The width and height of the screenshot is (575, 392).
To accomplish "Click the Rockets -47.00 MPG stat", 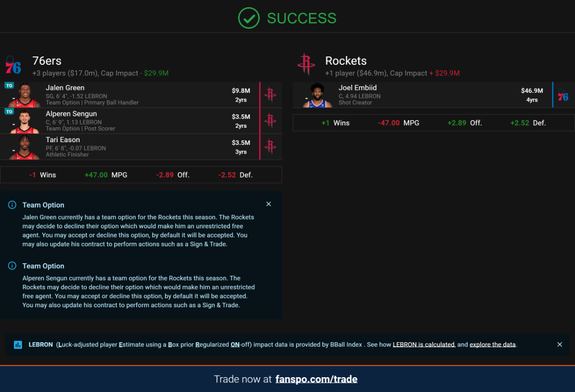I will 399,123.
